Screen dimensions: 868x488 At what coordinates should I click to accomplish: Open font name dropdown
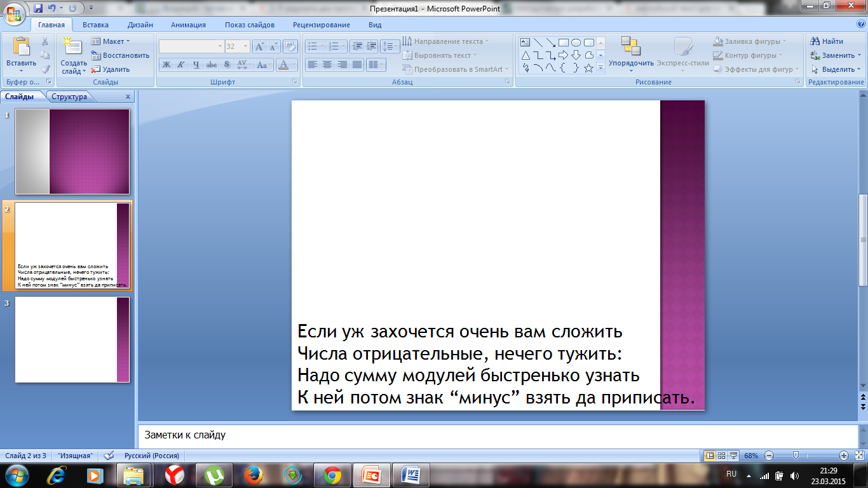point(220,46)
